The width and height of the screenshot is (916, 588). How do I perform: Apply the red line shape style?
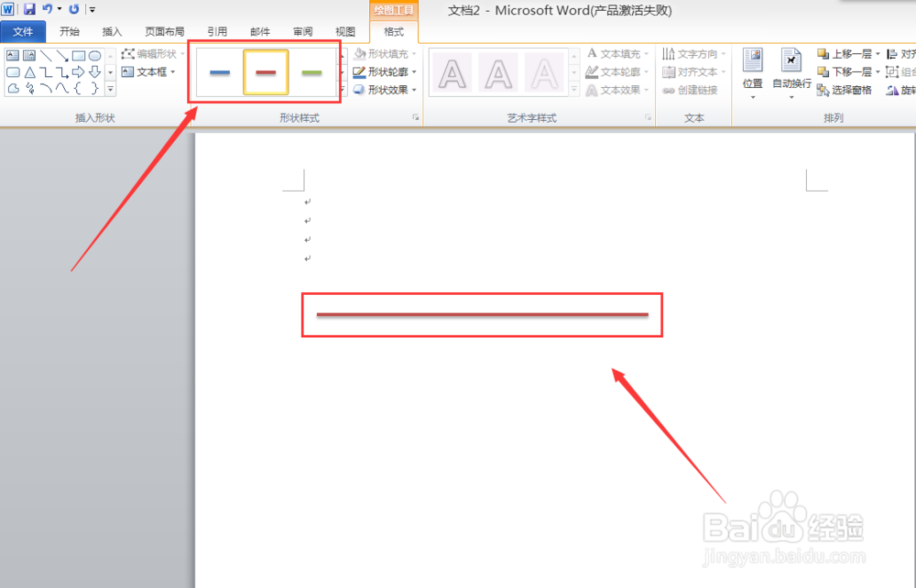(x=266, y=72)
